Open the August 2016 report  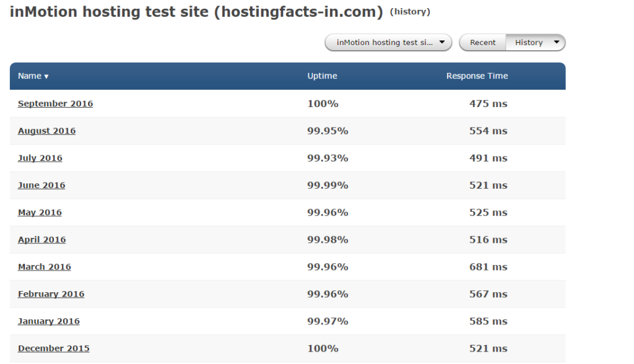tap(46, 131)
